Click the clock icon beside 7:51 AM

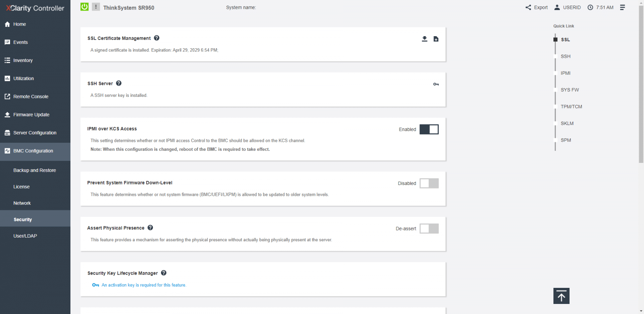590,7
